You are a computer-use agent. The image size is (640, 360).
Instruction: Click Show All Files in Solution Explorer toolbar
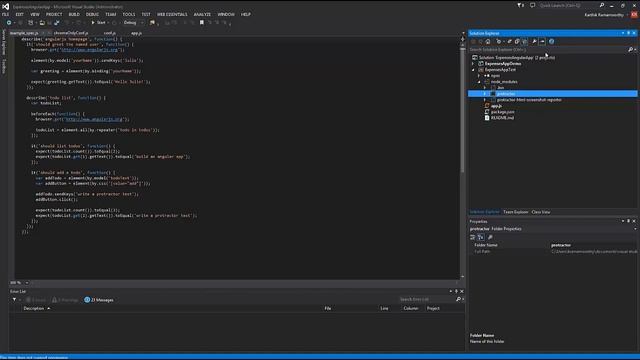[x=525, y=42]
